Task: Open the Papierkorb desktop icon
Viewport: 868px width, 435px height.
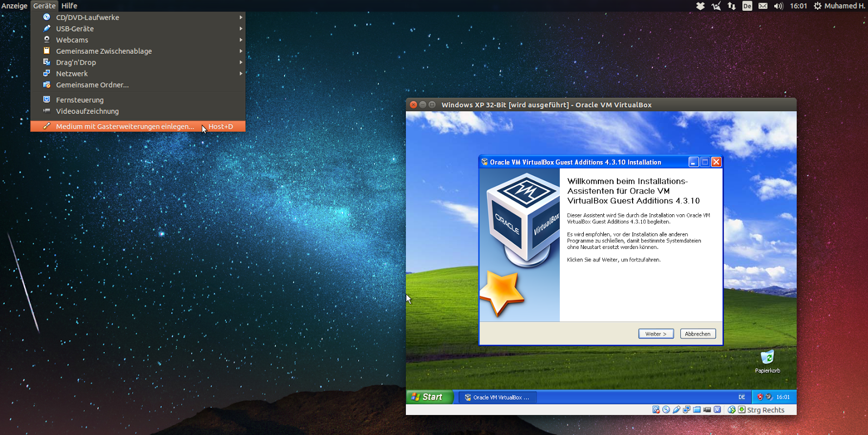Action: click(767, 362)
